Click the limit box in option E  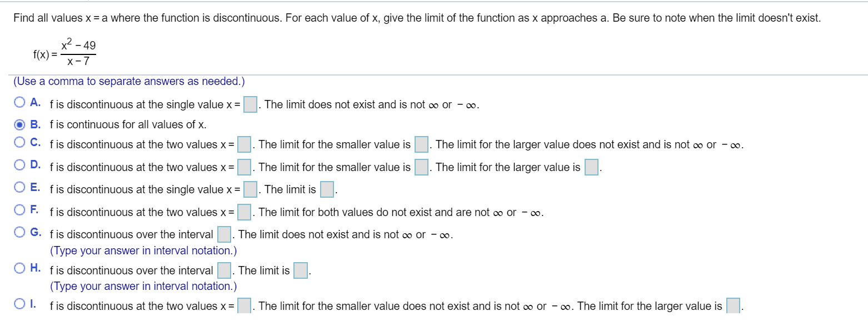(x=327, y=189)
